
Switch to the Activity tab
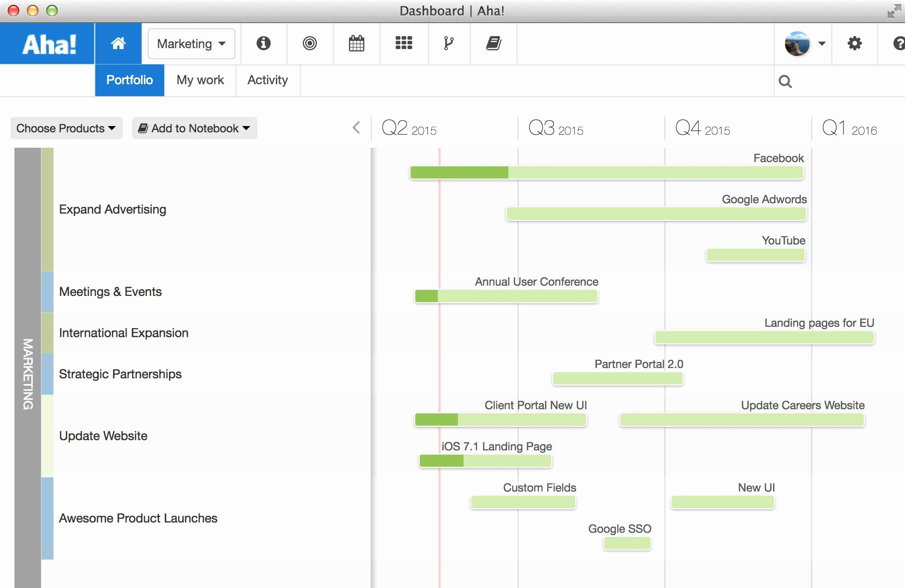pos(268,80)
